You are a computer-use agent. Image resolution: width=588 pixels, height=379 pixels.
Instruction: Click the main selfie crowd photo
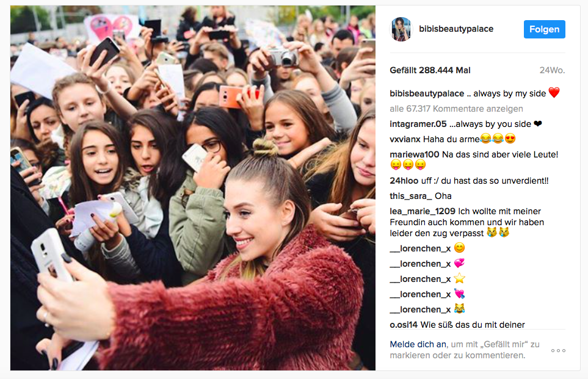(193, 188)
